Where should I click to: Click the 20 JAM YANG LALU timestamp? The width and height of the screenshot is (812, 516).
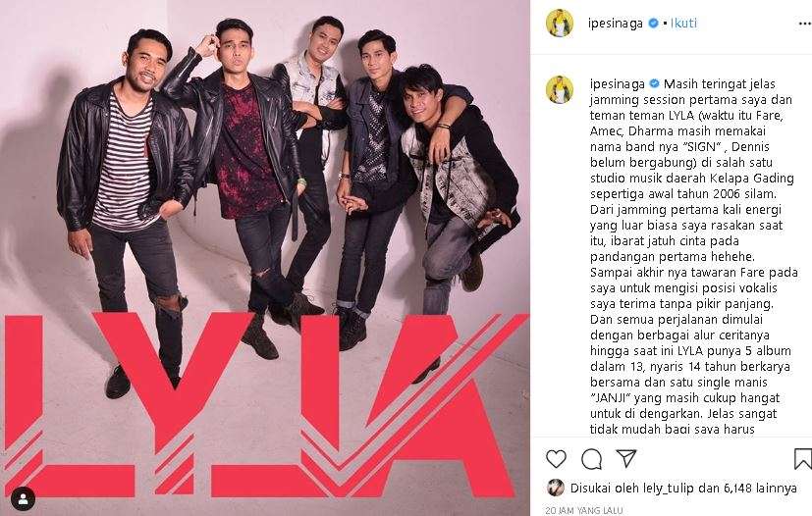point(583,510)
